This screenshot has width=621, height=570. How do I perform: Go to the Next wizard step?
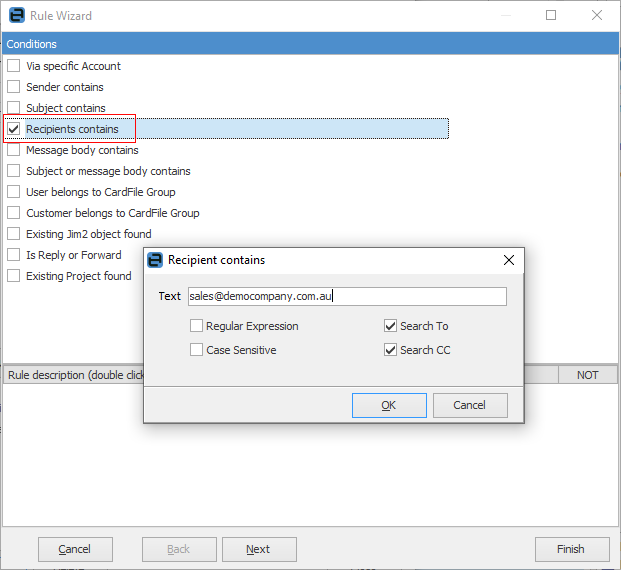click(259, 549)
